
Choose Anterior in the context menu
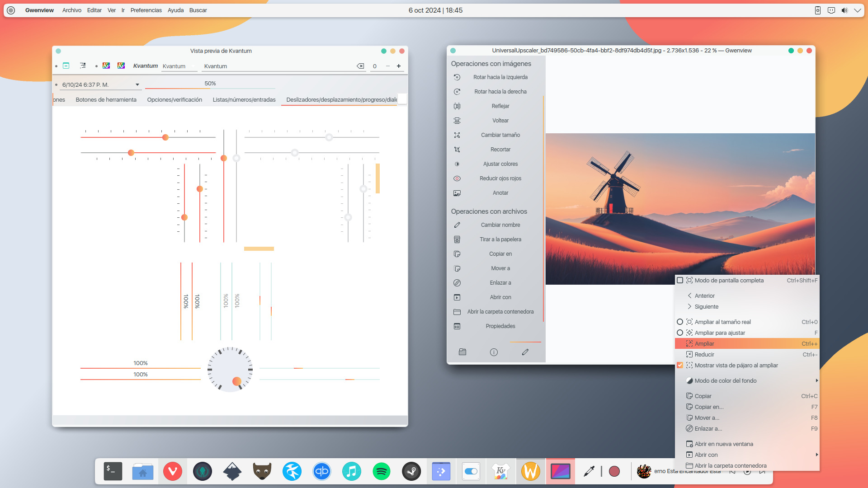(747, 296)
